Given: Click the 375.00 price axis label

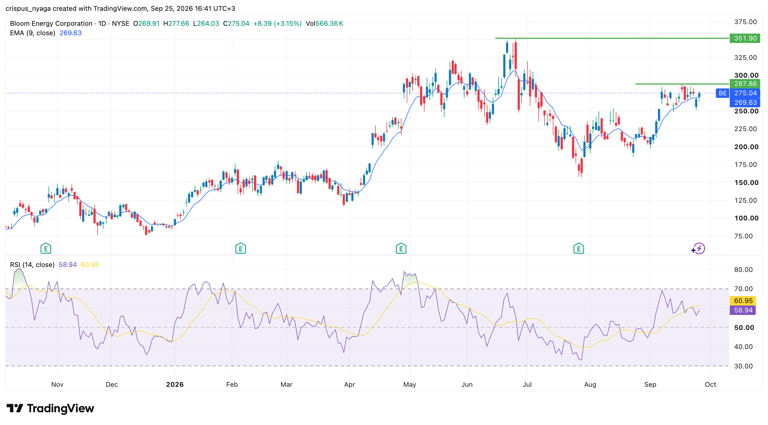Looking at the screenshot, I should [746, 22].
